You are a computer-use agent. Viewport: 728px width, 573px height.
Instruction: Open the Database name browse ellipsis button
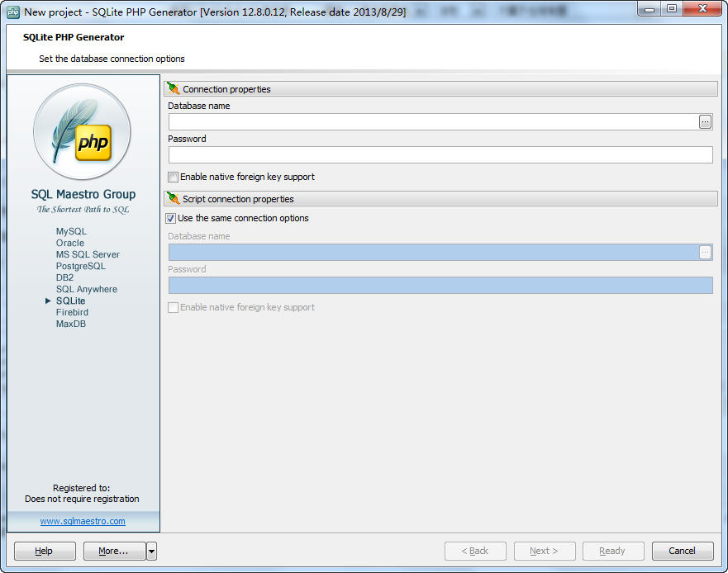coord(705,121)
